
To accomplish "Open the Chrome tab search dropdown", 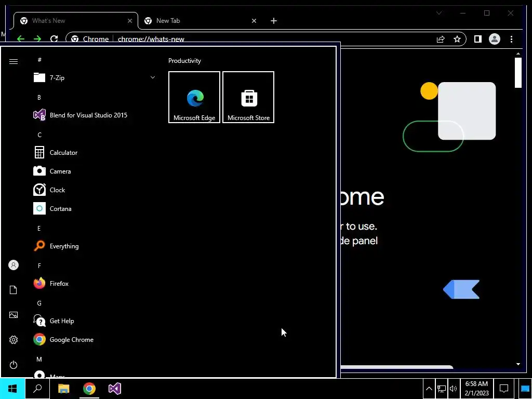I will [438, 13].
